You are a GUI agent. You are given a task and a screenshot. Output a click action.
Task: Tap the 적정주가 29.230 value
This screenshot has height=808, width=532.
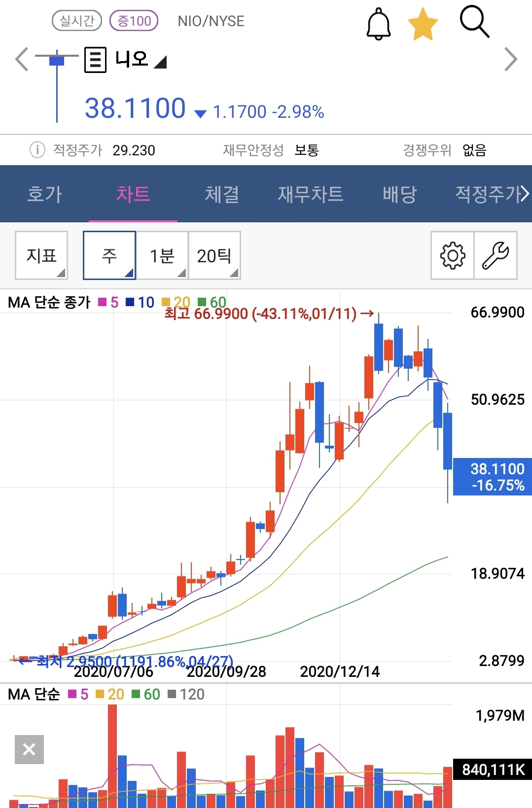tap(134, 150)
